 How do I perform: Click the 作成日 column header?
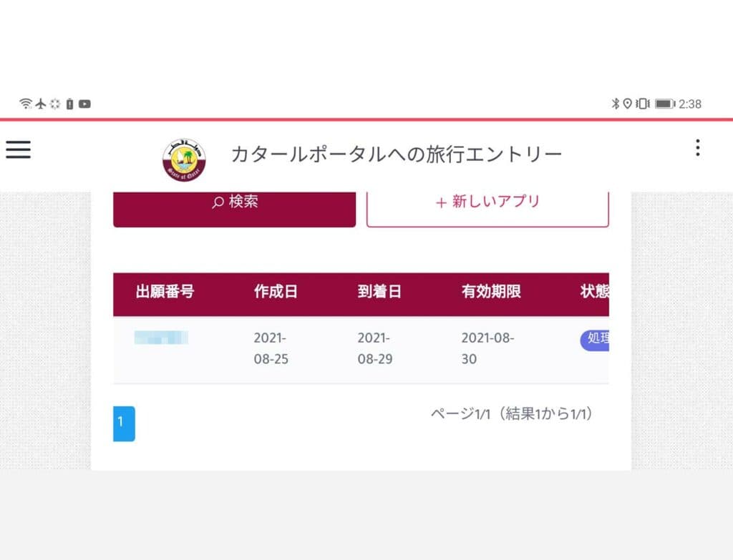[x=276, y=291]
